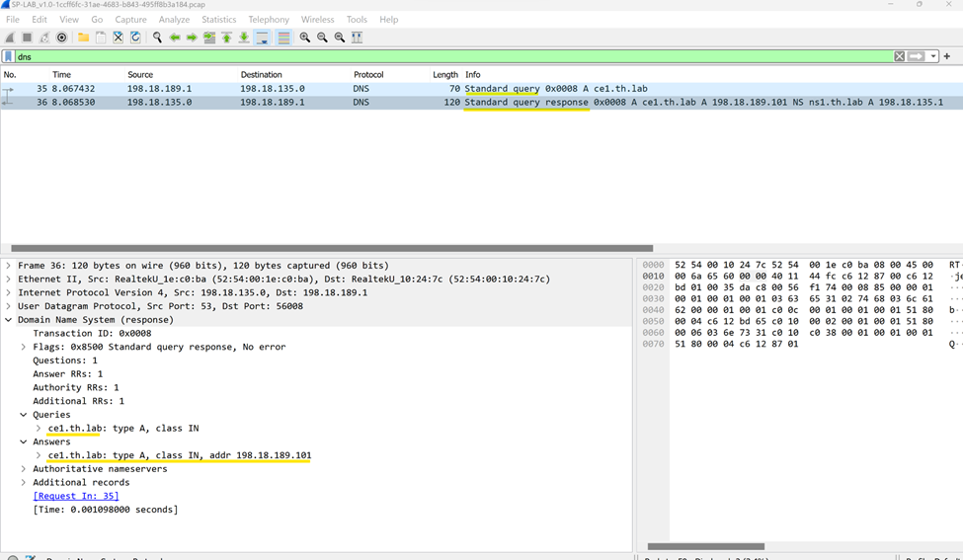This screenshot has width=963, height=560.
Task: Open the Help menu
Action: click(389, 20)
